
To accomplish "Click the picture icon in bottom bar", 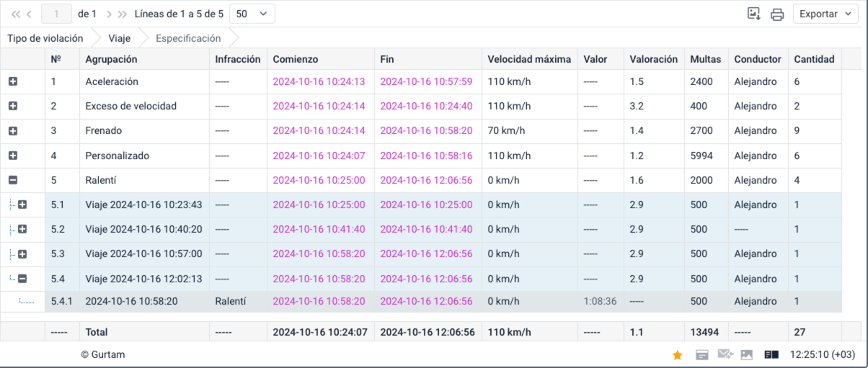I will [747, 354].
